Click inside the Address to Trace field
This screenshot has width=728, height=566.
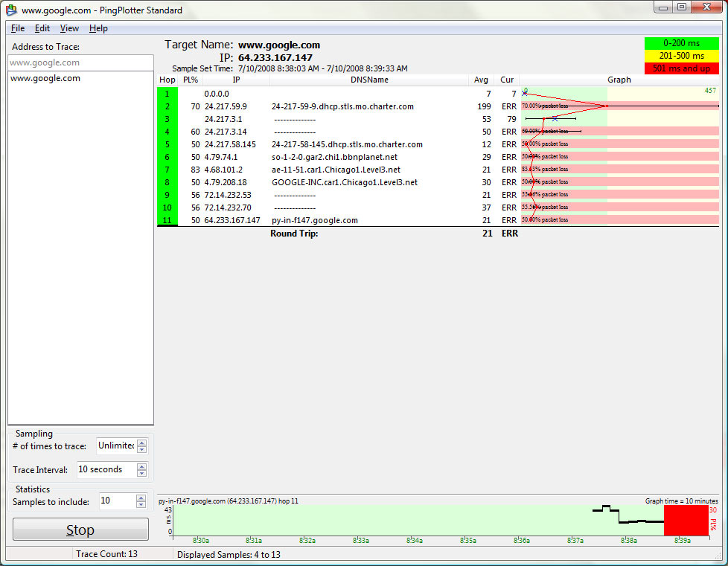pos(80,62)
